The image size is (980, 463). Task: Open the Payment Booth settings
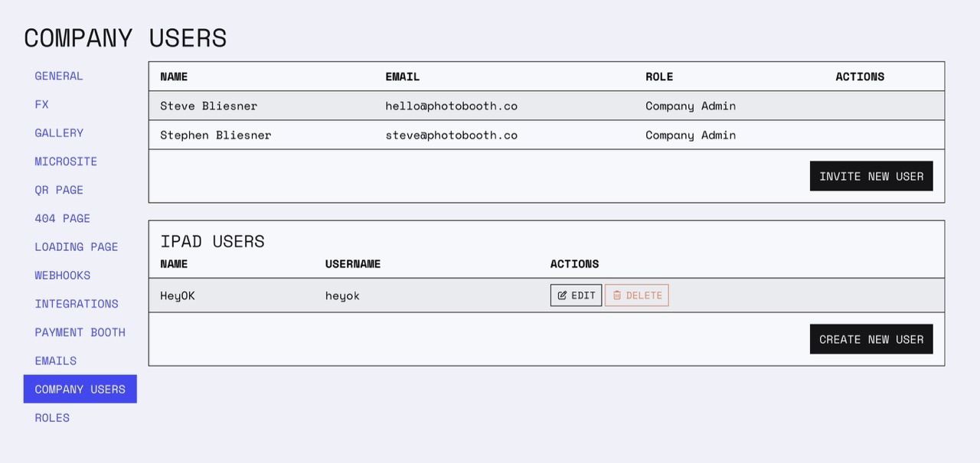[x=80, y=332]
